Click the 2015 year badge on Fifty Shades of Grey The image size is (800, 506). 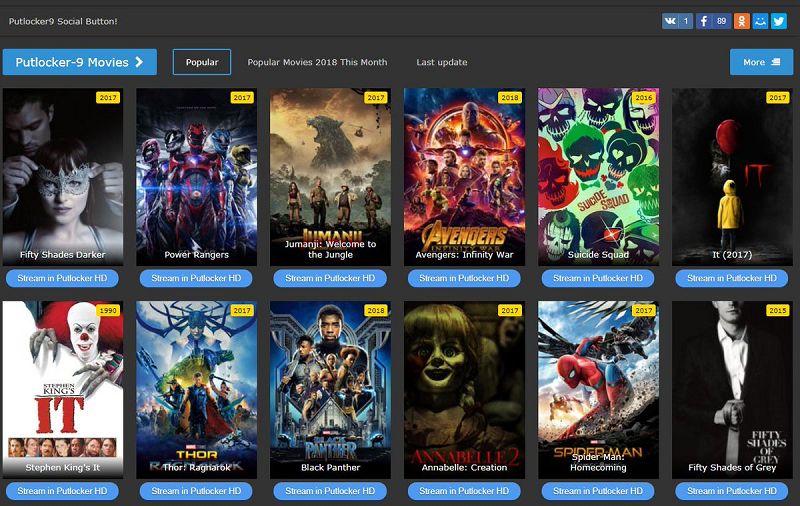pos(778,310)
